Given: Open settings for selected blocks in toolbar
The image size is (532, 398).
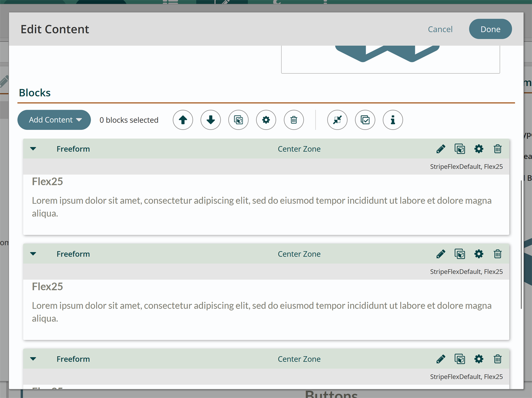Looking at the screenshot, I should (266, 120).
